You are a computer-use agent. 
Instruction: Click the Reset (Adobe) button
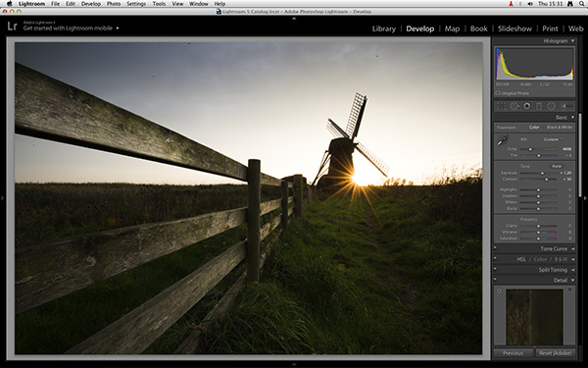click(556, 353)
